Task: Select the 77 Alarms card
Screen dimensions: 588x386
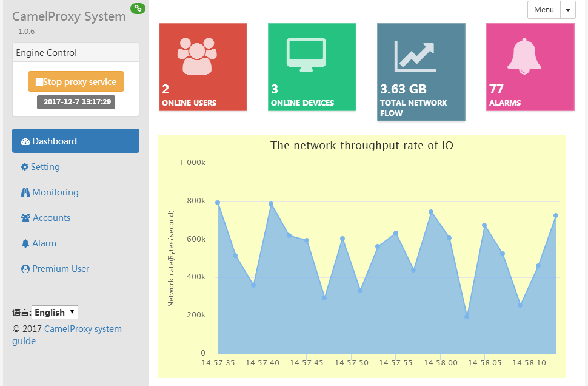Action: (530, 67)
